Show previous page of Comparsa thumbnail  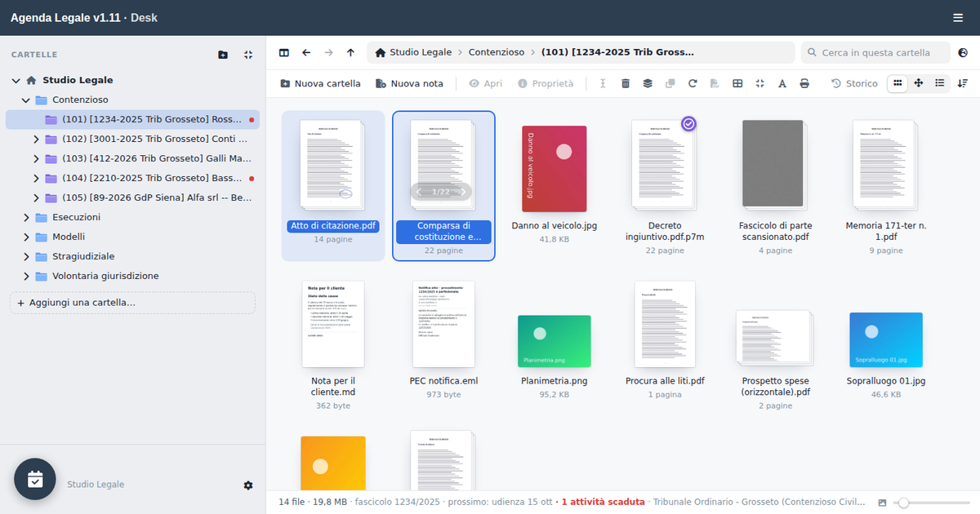[x=420, y=192]
